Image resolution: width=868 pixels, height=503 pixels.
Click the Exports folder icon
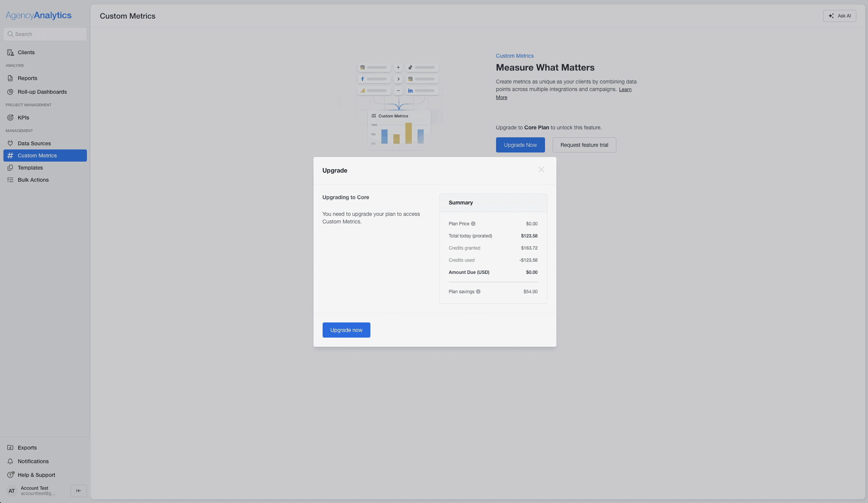tap(10, 448)
